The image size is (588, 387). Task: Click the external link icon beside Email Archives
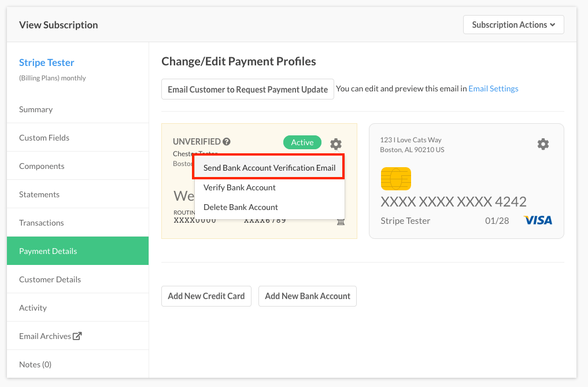[x=77, y=336]
